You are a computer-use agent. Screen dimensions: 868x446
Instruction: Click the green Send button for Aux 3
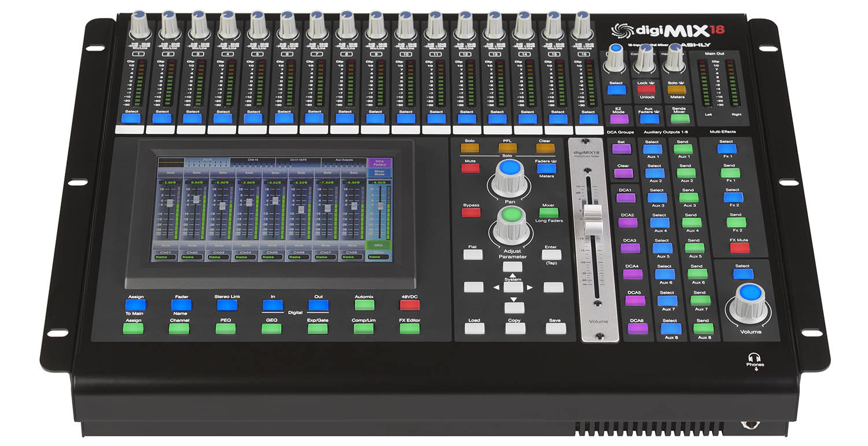[x=688, y=198]
